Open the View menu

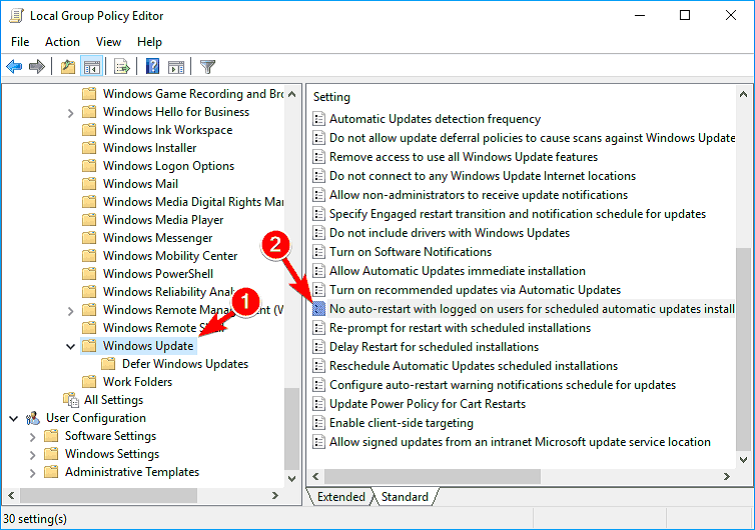point(109,42)
